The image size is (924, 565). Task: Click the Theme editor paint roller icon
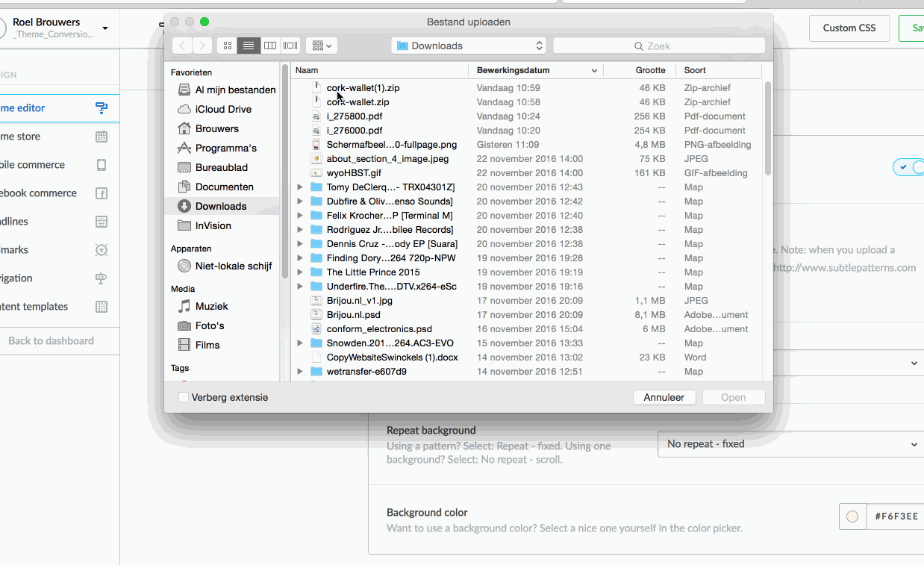[x=102, y=108]
